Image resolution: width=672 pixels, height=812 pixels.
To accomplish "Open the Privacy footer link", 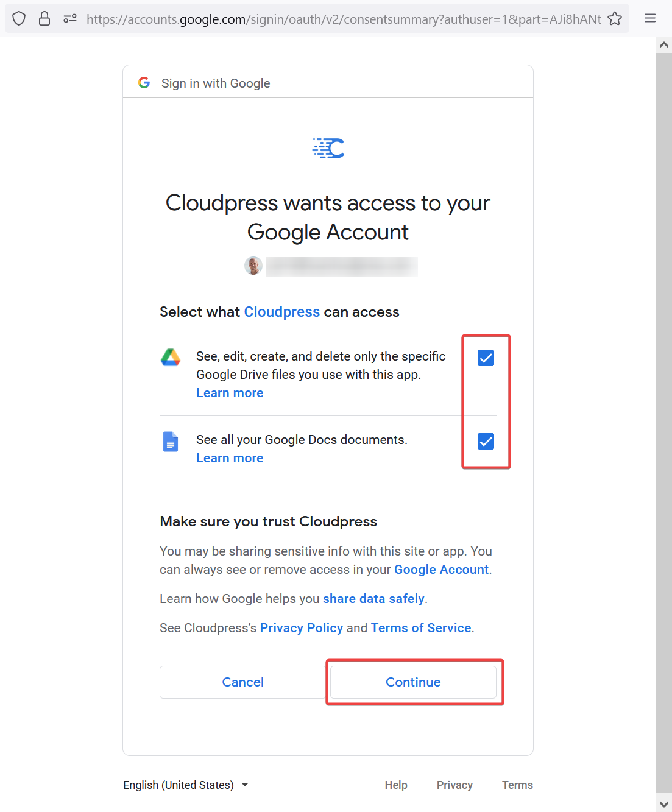I will pyautogui.click(x=454, y=785).
